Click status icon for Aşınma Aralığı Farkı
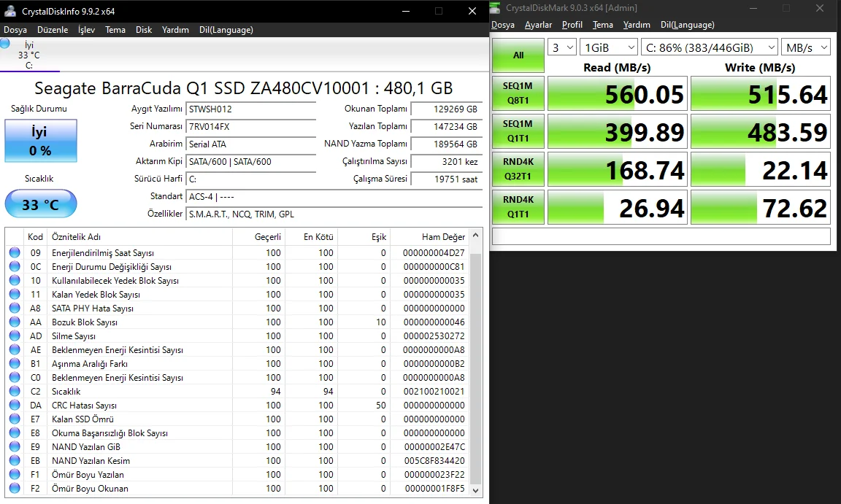 click(15, 364)
